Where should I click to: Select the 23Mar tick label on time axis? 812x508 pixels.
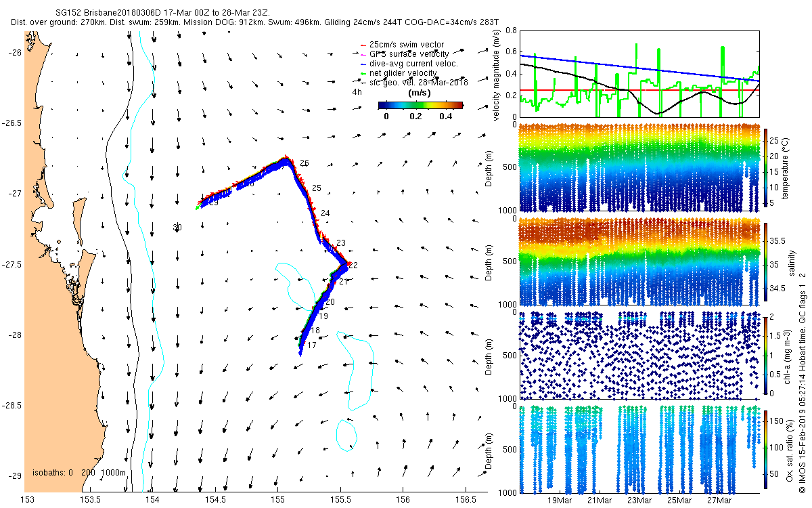pyautogui.click(x=639, y=501)
